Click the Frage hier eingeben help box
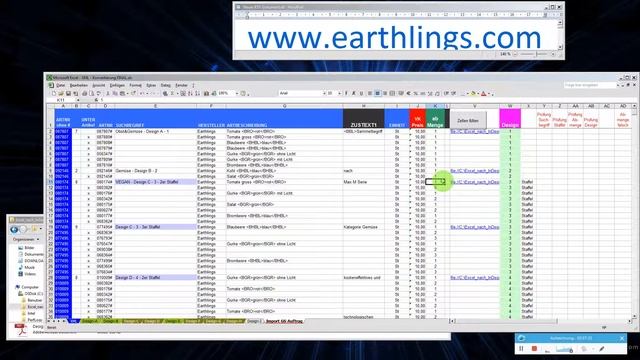The width and height of the screenshot is (640, 360). [x=590, y=85]
